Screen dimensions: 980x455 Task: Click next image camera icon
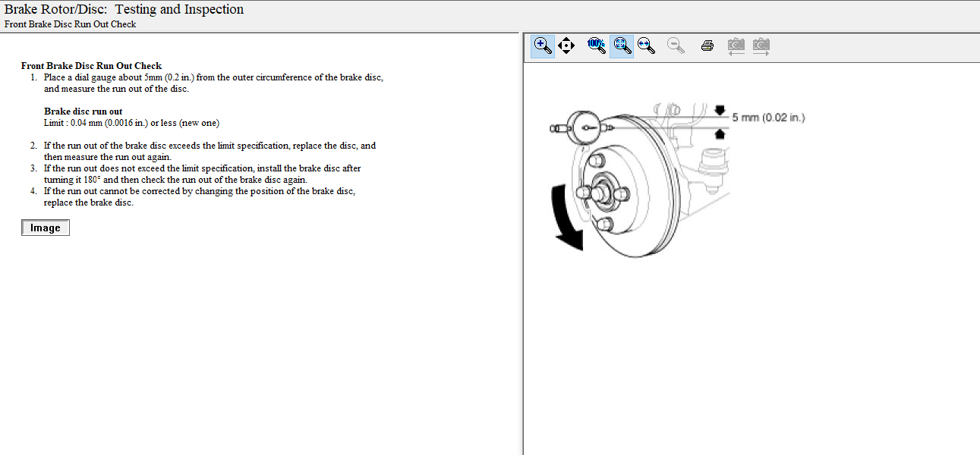pyautogui.click(x=761, y=46)
